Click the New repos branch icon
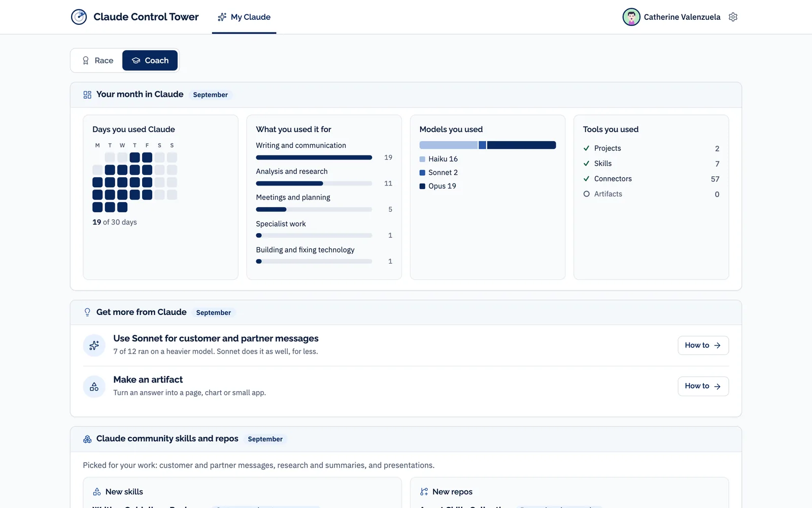 [424, 492]
